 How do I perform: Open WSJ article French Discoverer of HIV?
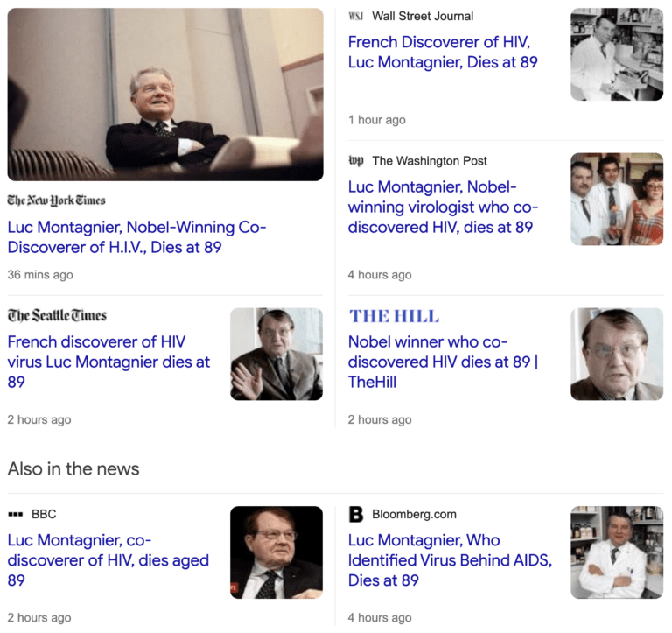tap(443, 52)
